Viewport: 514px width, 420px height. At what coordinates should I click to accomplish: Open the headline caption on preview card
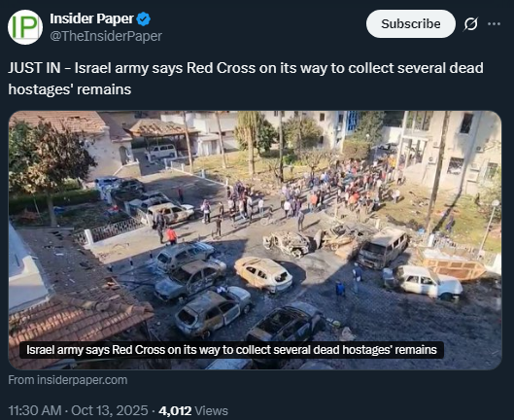tap(231, 350)
